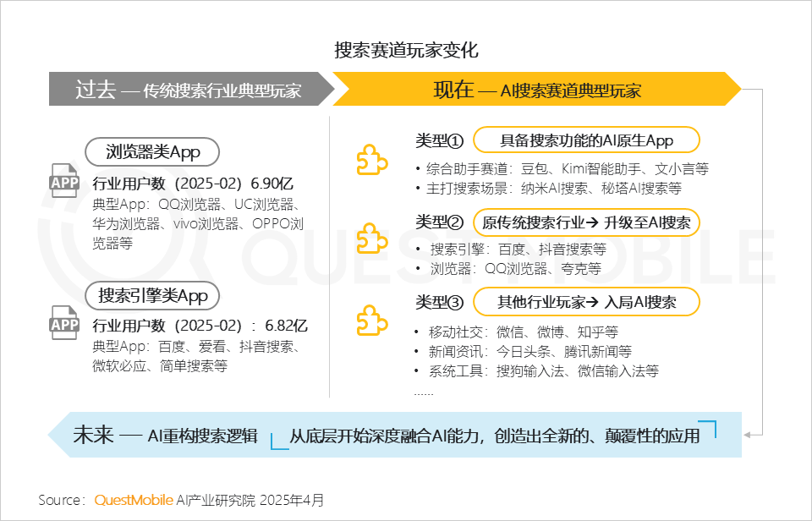812x521 pixels.
Task: Open the gray 过去 传统搜索行业典型玩家 banner
Action: coord(188,90)
